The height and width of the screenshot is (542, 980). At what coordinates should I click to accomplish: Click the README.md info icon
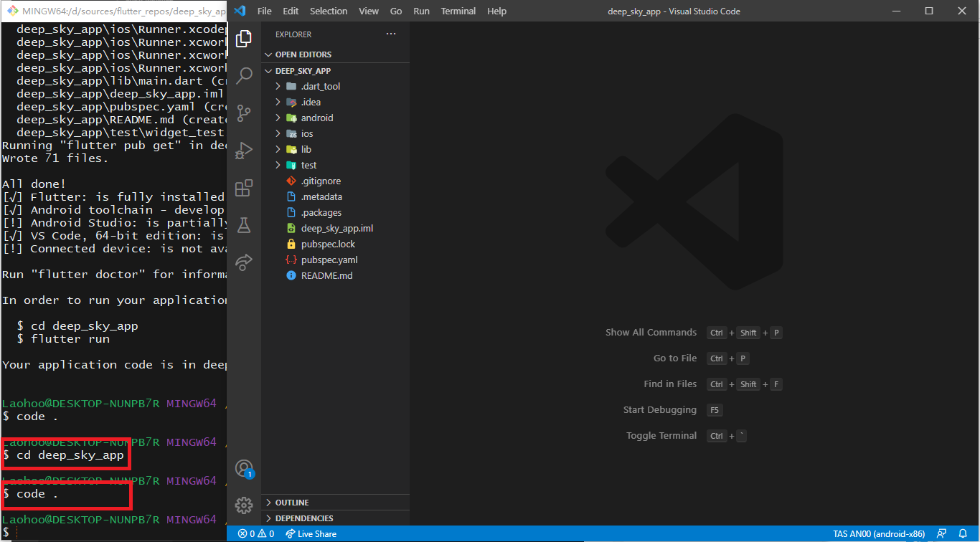291,275
